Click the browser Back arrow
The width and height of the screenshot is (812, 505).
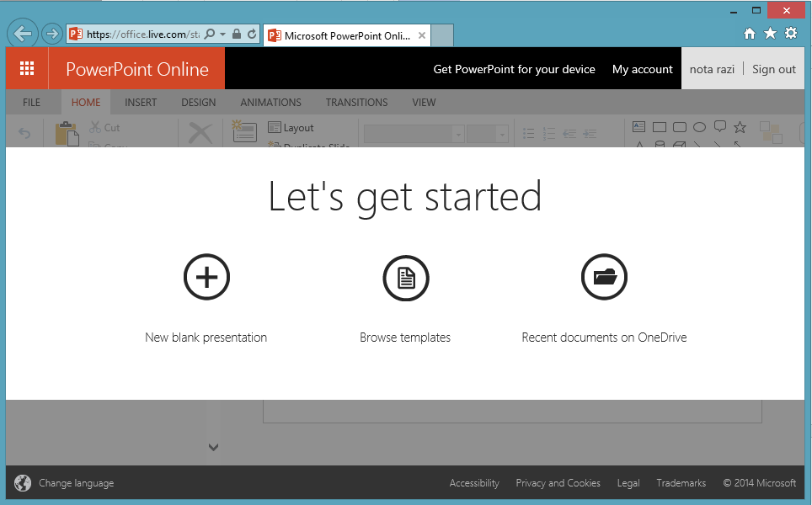click(23, 35)
